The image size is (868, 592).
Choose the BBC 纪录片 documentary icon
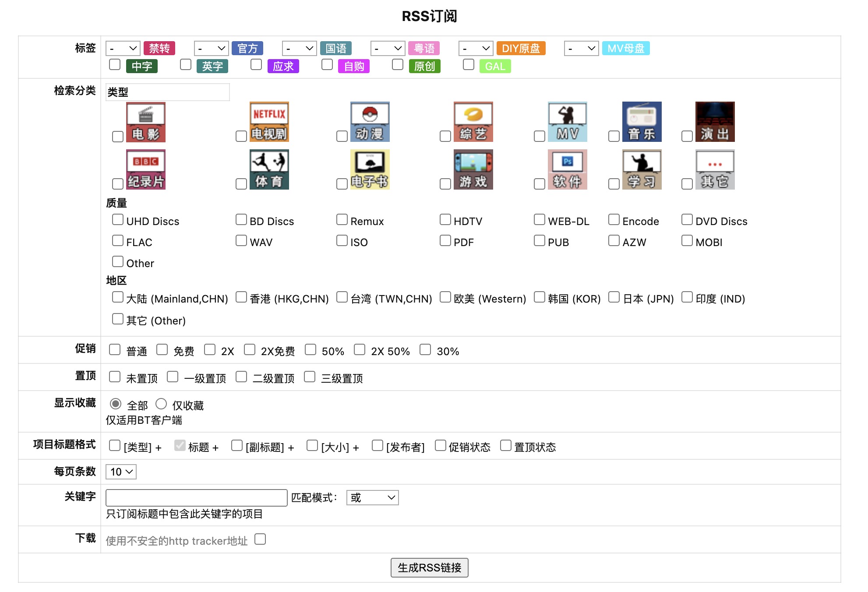pyautogui.click(x=145, y=169)
